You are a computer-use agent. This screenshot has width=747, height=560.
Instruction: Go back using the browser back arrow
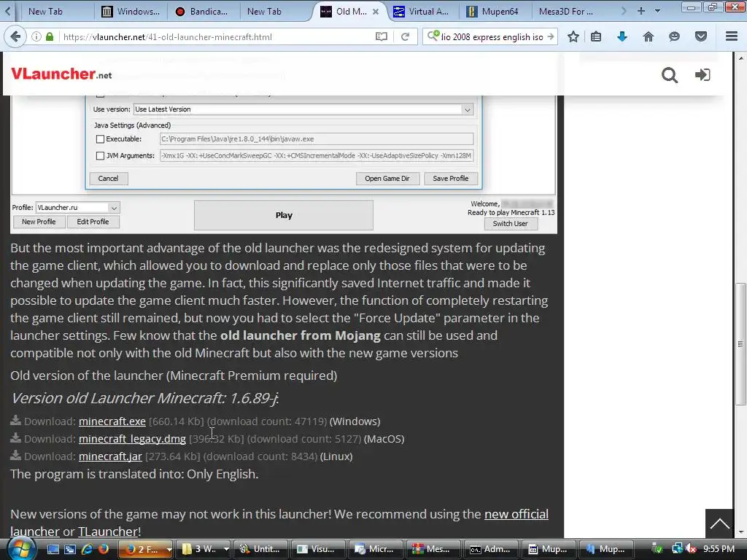pos(15,36)
